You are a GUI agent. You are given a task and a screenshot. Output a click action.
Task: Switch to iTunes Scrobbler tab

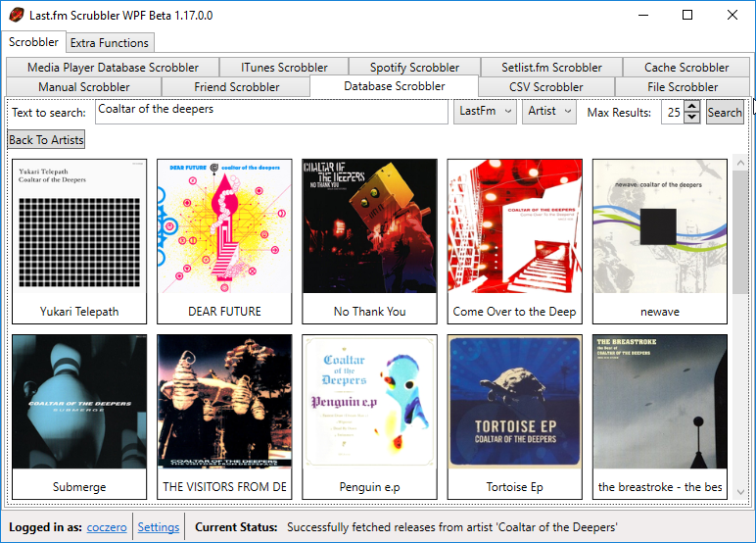[x=284, y=67]
